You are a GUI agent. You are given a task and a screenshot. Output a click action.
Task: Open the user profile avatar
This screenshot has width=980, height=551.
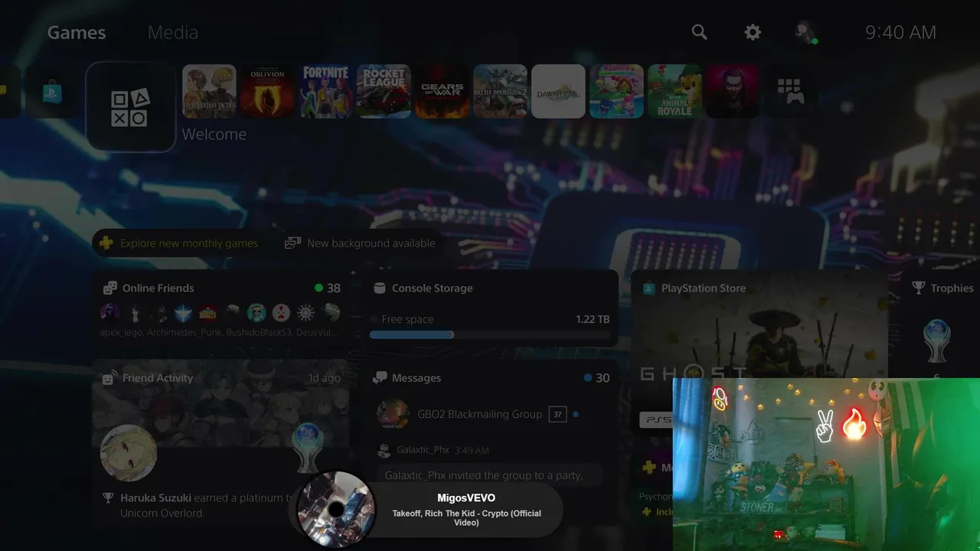click(x=805, y=32)
